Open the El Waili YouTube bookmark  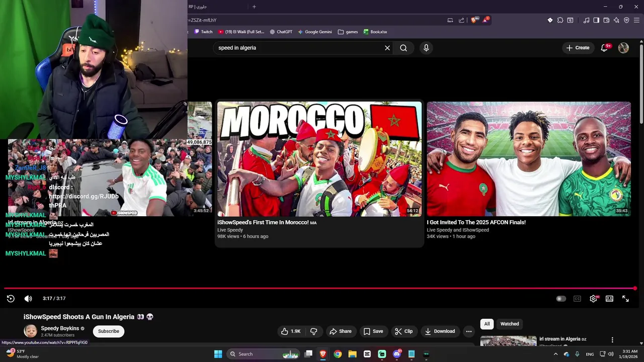[241, 32]
